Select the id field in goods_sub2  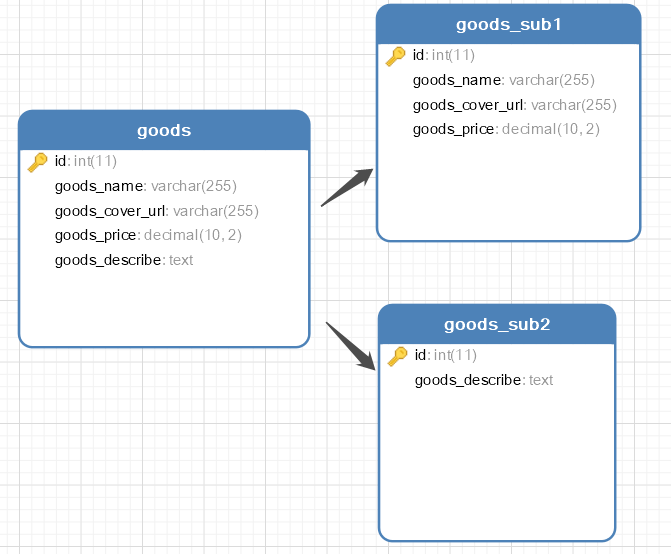(445, 355)
